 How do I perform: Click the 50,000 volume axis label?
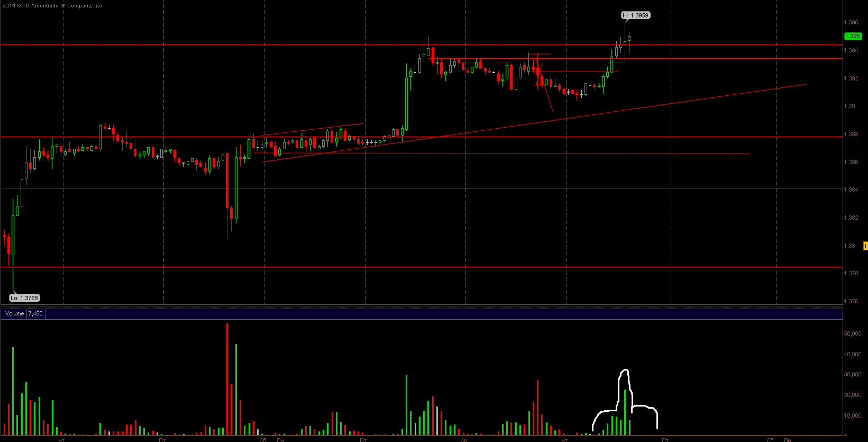853,333
